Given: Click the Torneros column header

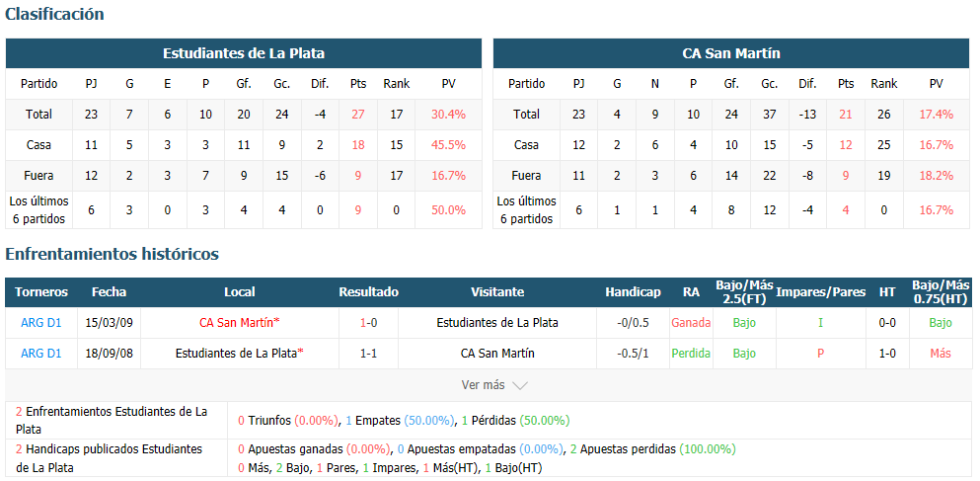Looking at the screenshot, I should click(x=41, y=292).
